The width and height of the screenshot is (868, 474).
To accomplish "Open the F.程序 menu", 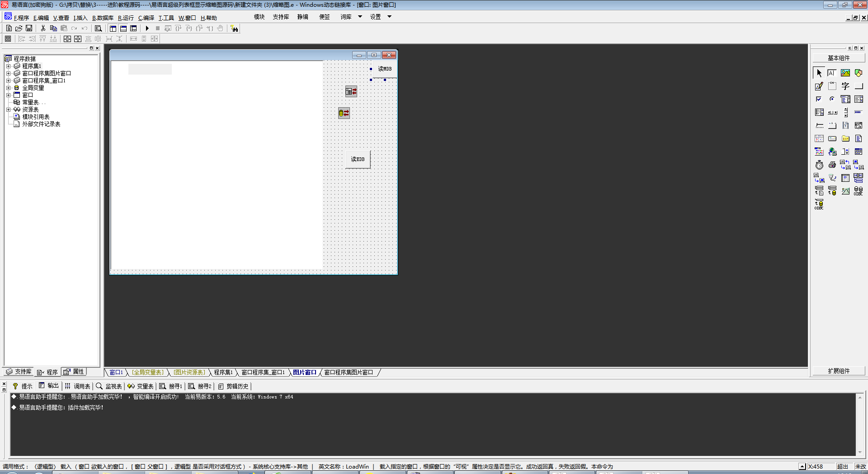I will point(21,18).
